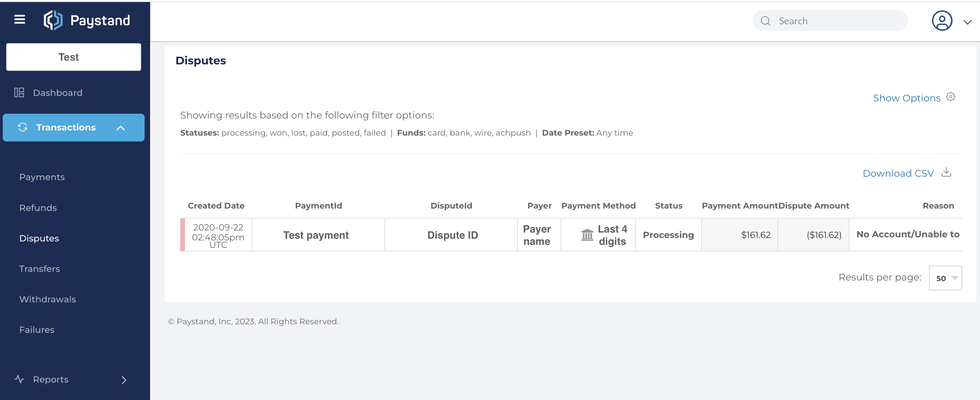Click the 2020-09-22 created date cell
The image size is (980, 400).
(218, 236)
